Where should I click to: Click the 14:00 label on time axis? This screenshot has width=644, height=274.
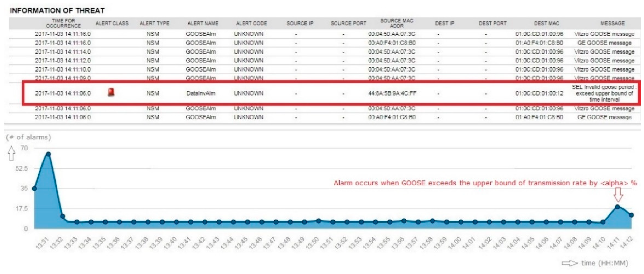point(454,243)
